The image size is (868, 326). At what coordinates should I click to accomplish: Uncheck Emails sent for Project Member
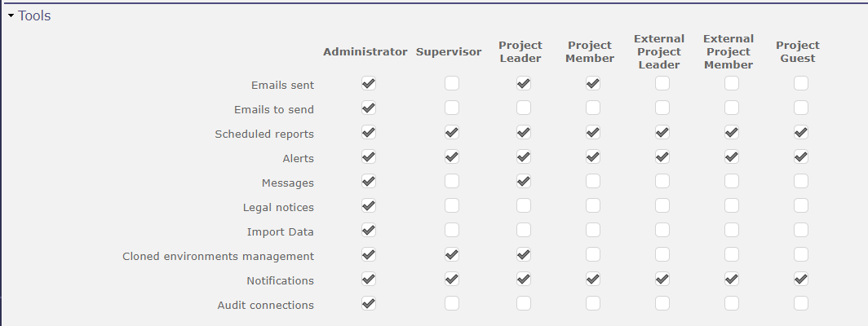[593, 84]
